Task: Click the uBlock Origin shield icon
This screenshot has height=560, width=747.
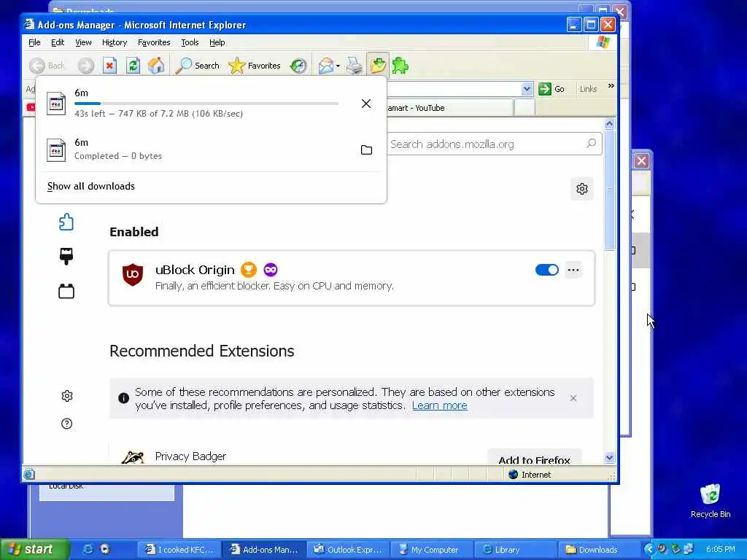Action: (133, 275)
